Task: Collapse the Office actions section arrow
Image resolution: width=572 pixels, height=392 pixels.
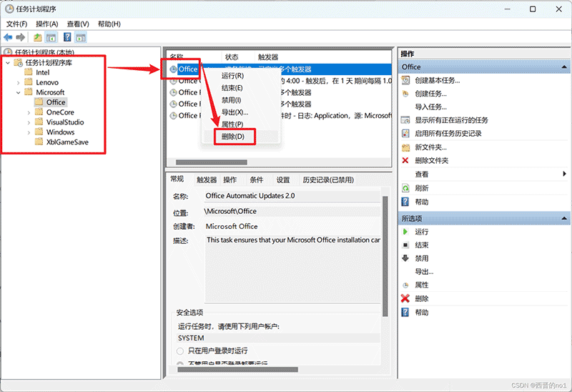Action: 564,67
